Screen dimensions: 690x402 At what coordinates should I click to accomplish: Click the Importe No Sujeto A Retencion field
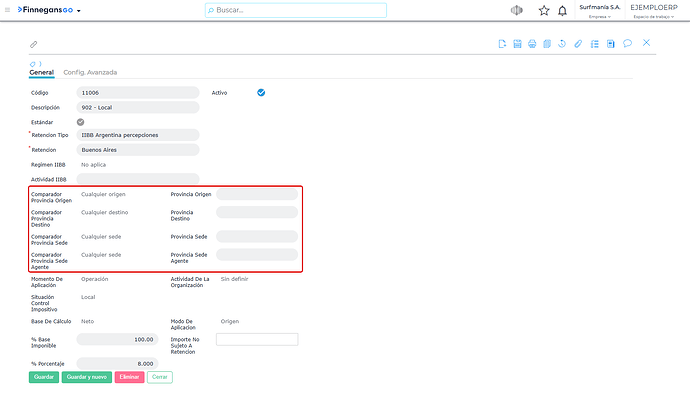(257, 340)
